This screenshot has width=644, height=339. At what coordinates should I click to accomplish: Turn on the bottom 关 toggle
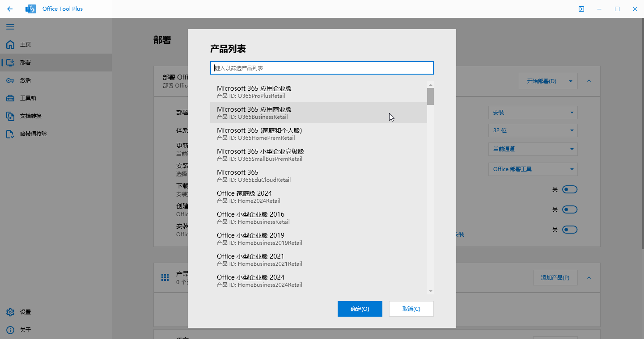coord(570,229)
